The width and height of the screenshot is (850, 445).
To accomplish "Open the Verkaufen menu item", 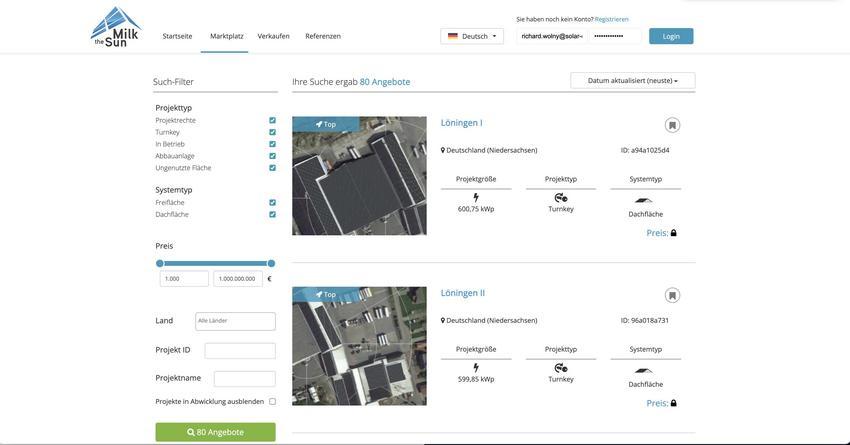I will [273, 36].
